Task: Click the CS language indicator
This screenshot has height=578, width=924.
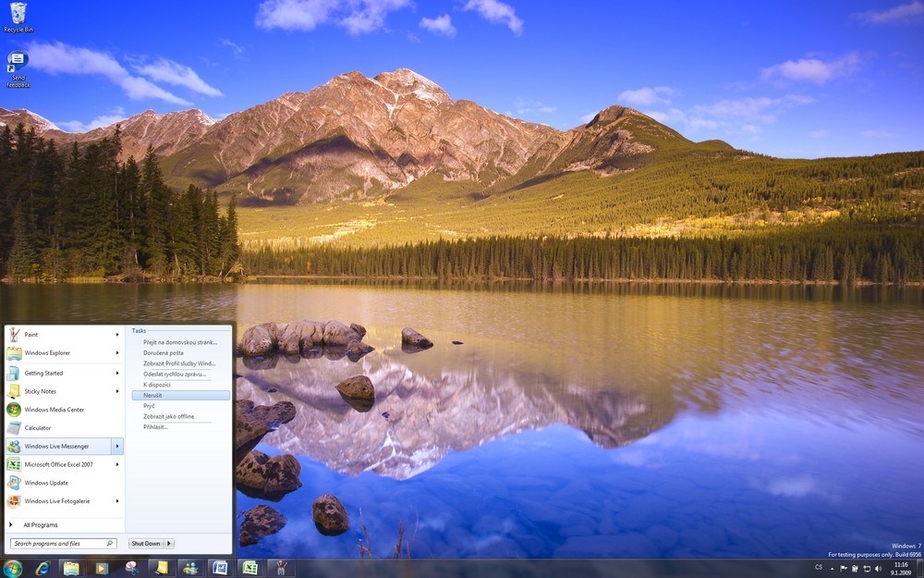Action: (819, 568)
